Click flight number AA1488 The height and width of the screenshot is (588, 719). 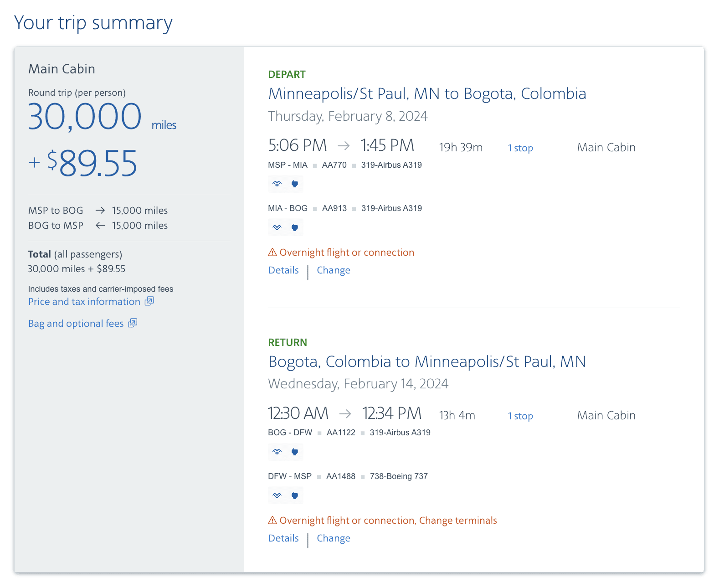[341, 476]
